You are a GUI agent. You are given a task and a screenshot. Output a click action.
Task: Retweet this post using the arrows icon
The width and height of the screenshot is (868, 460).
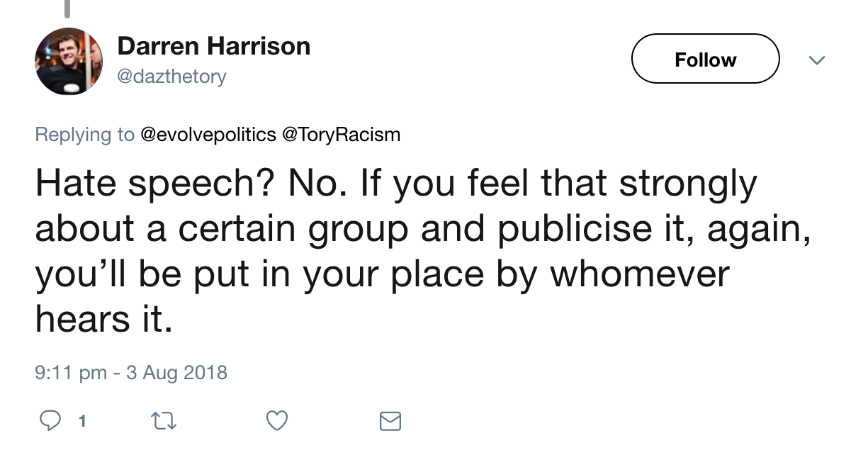point(164,422)
